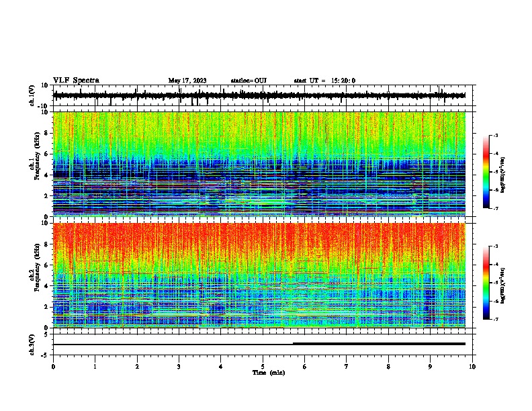Click the 'station=OUJ' label
532x411 pixels.
pyautogui.click(x=249, y=81)
